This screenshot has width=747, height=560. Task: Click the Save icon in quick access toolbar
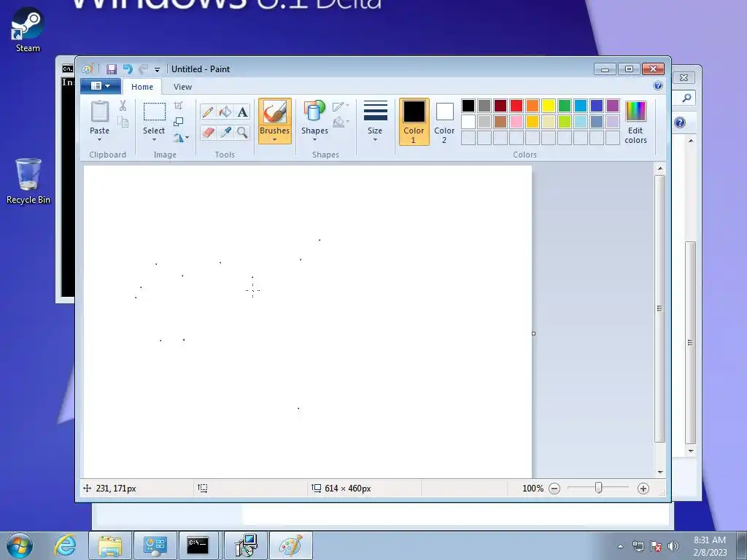tap(112, 69)
